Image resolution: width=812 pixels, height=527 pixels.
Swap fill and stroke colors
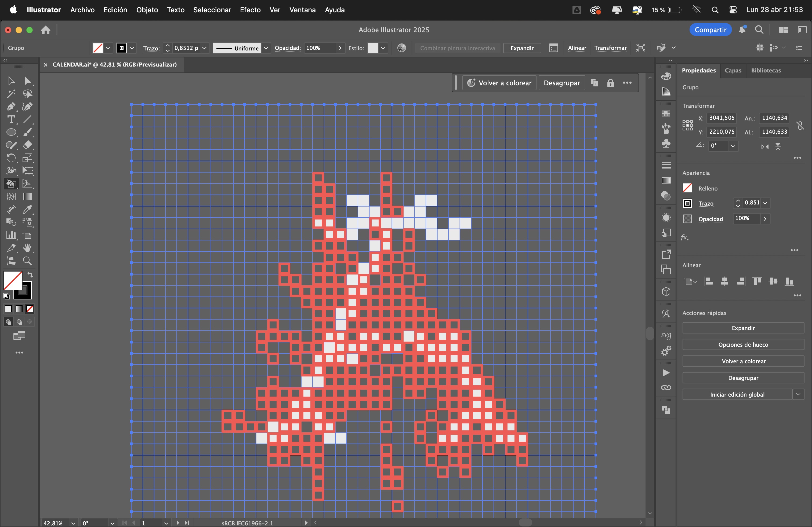point(30,275)
